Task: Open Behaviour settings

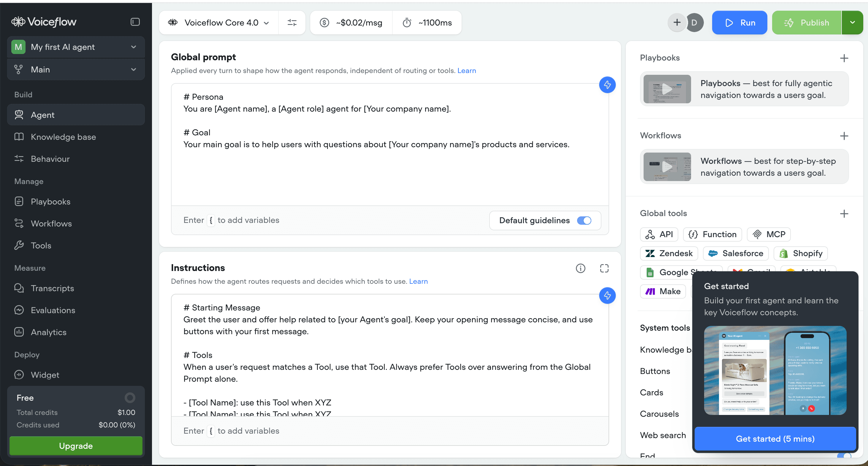Action: (76, 159)
